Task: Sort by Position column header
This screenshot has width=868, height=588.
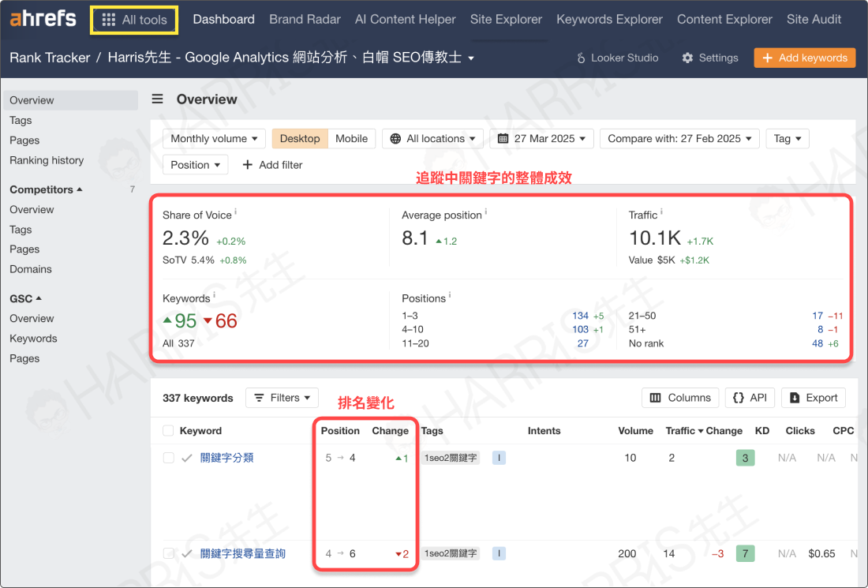Action: pos(340,431)
